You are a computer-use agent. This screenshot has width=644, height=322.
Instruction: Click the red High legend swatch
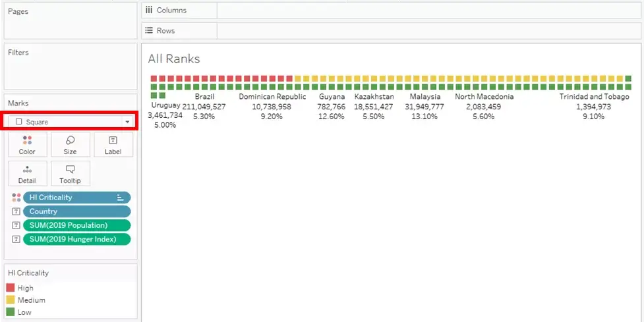(11, 288)
